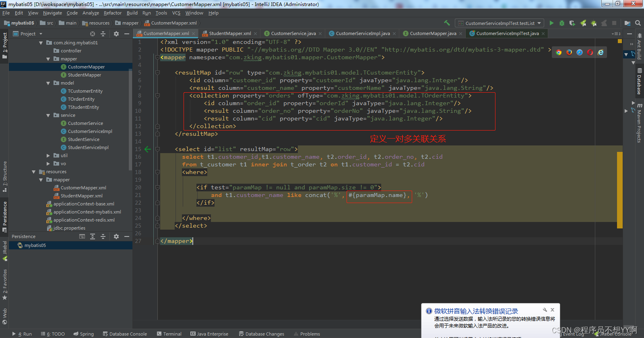Hide the Persistence panel with the minus icon

coord(127,236)
